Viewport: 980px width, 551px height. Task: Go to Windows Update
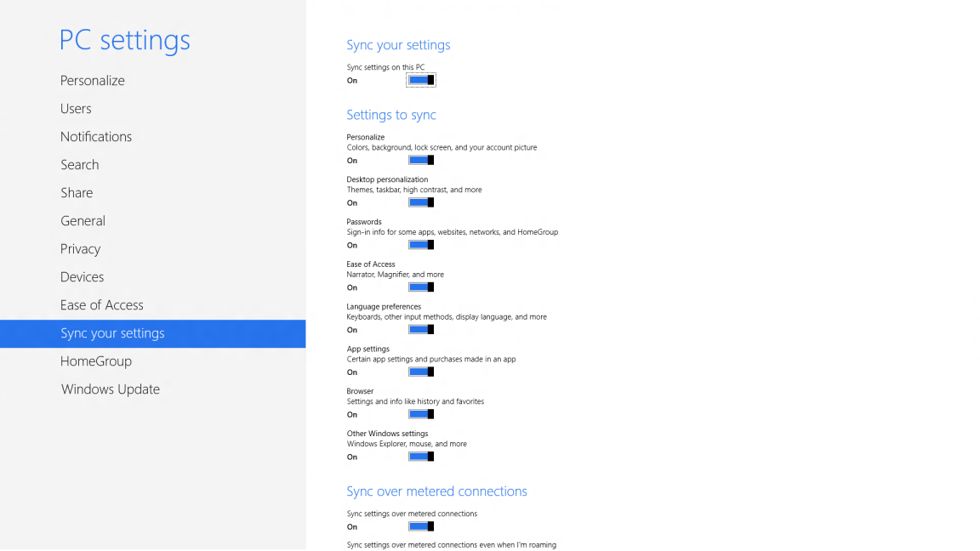(110, 389)
